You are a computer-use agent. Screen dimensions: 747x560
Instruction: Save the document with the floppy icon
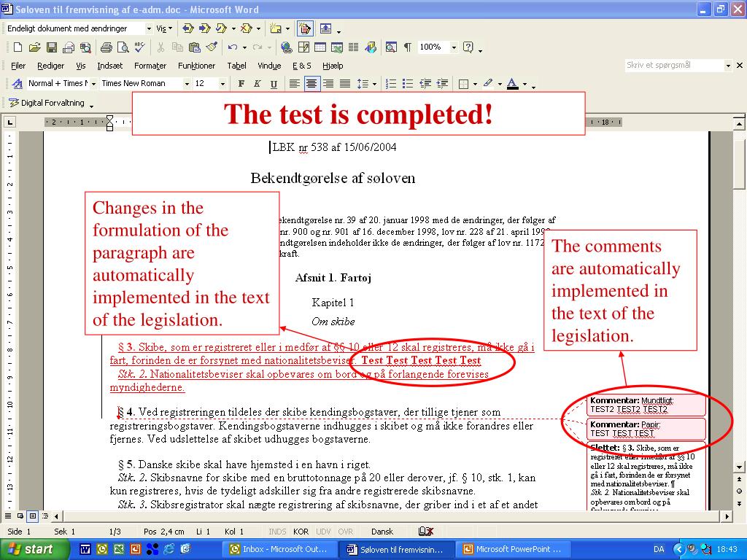(x=52, y=47)
